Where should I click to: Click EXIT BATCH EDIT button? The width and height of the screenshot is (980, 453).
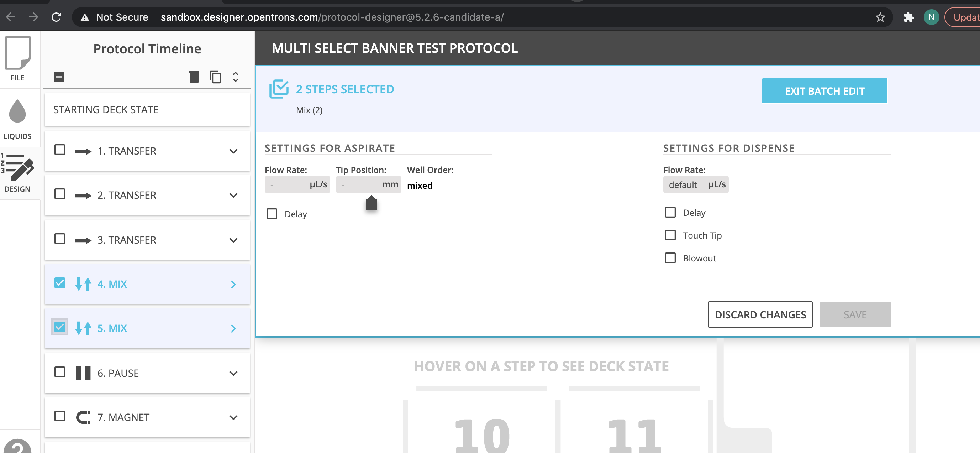[824, 91]
